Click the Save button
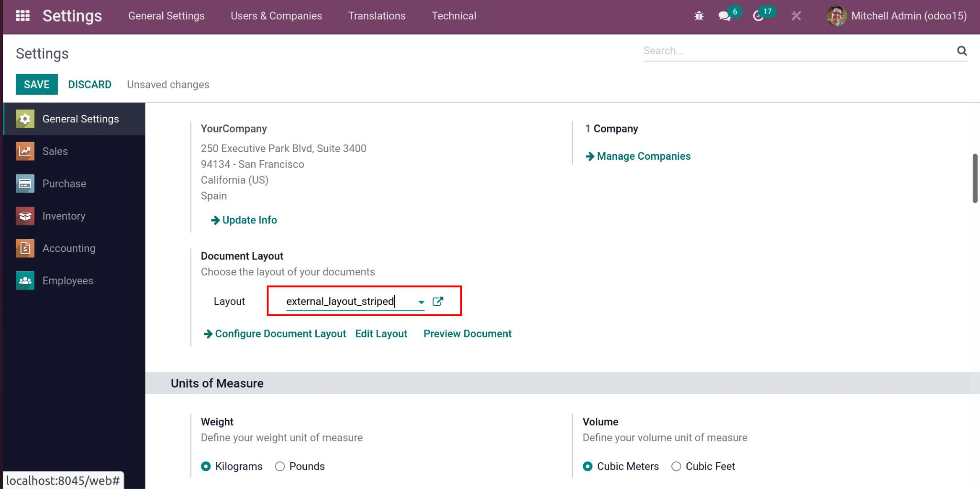 click(x=37, y=85)
